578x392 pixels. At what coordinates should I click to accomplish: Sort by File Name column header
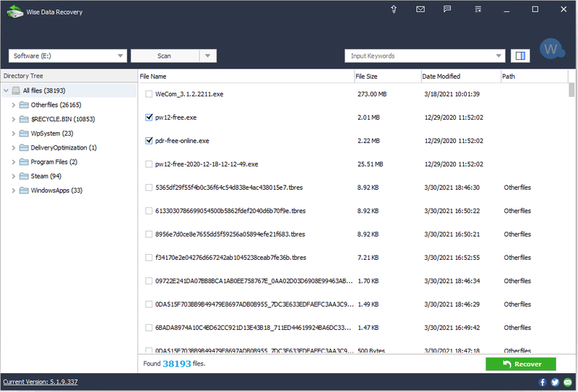246,77
